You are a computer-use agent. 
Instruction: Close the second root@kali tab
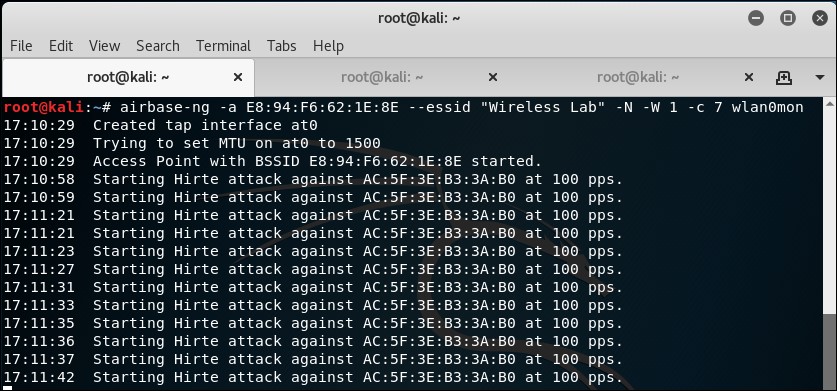(493, 77)
